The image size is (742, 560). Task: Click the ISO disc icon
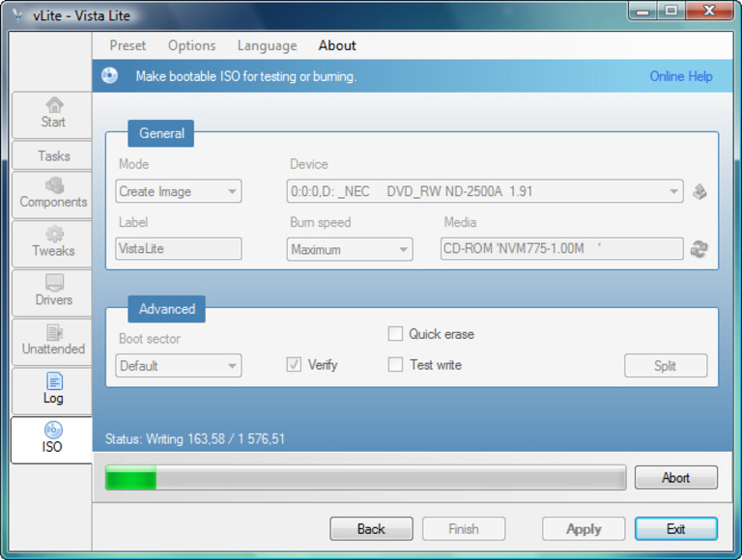pos(53,430)
